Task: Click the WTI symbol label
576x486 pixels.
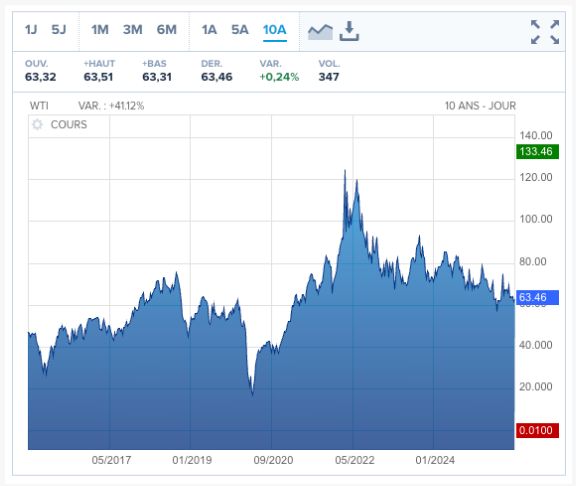Action: 39,106
